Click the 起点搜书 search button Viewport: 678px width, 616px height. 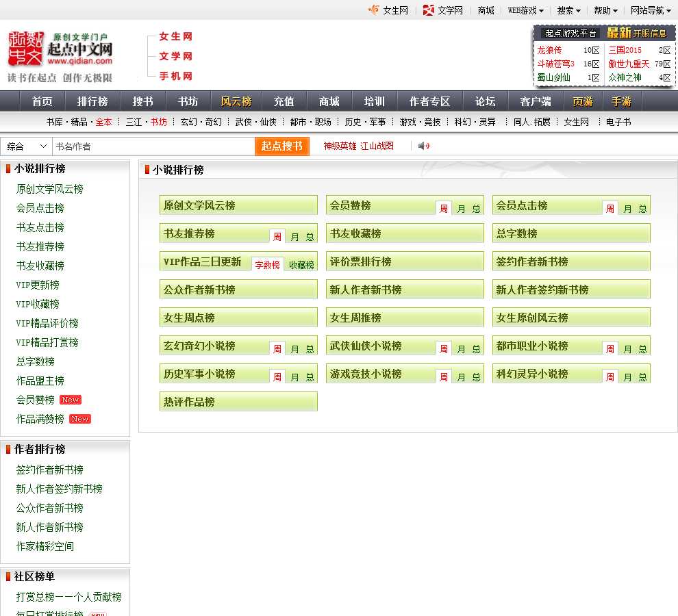pyautogui.click(x=282, y=146)
